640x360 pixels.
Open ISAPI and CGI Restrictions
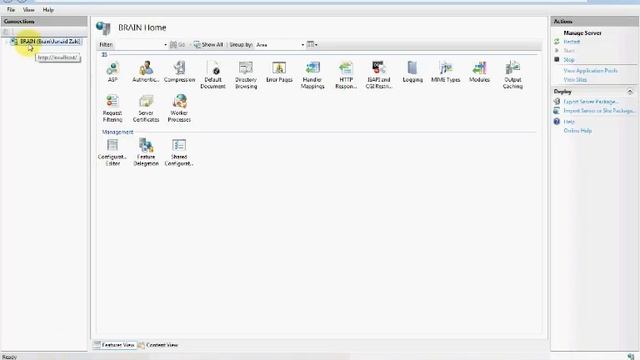(x=379, y=75)
